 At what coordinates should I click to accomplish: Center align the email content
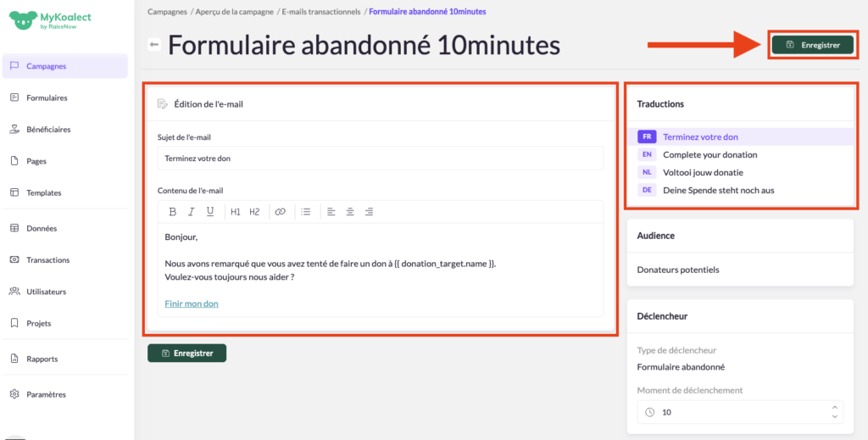pyautogui.click(x=350, y=212)
